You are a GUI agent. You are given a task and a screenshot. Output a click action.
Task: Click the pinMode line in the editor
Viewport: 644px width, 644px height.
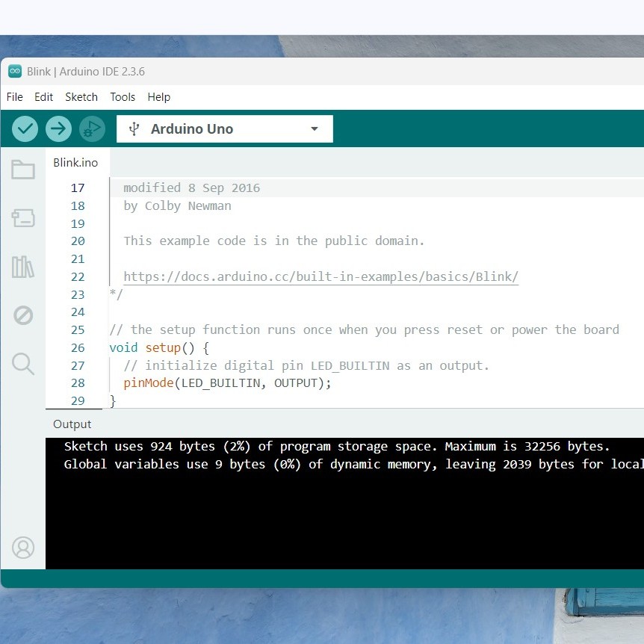pyautogui.click(x=224, y=383)
